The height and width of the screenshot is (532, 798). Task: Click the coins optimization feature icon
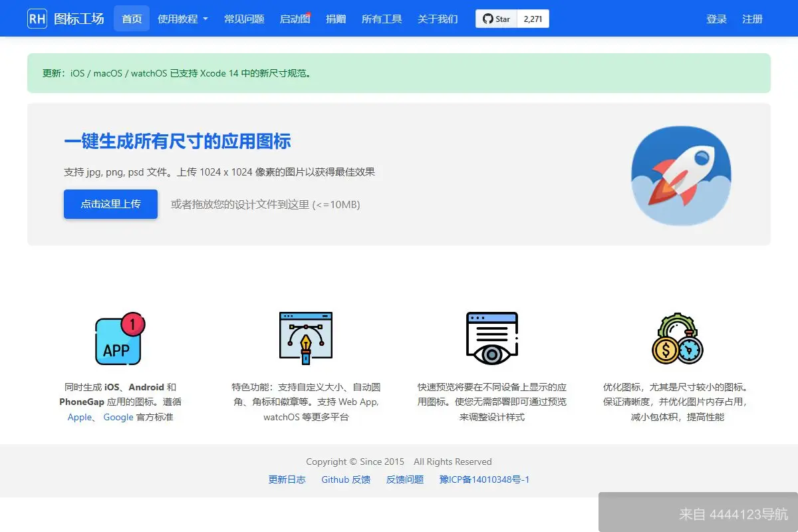(676, 337)
